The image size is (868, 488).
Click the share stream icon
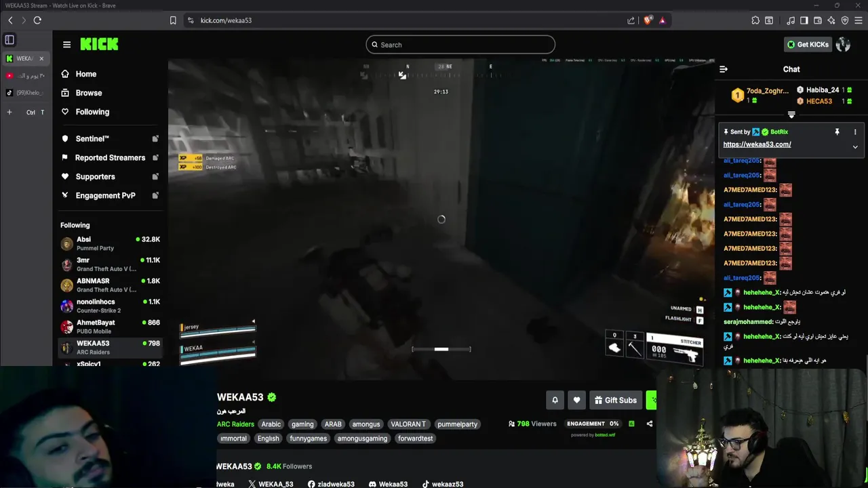click(650, 424)
